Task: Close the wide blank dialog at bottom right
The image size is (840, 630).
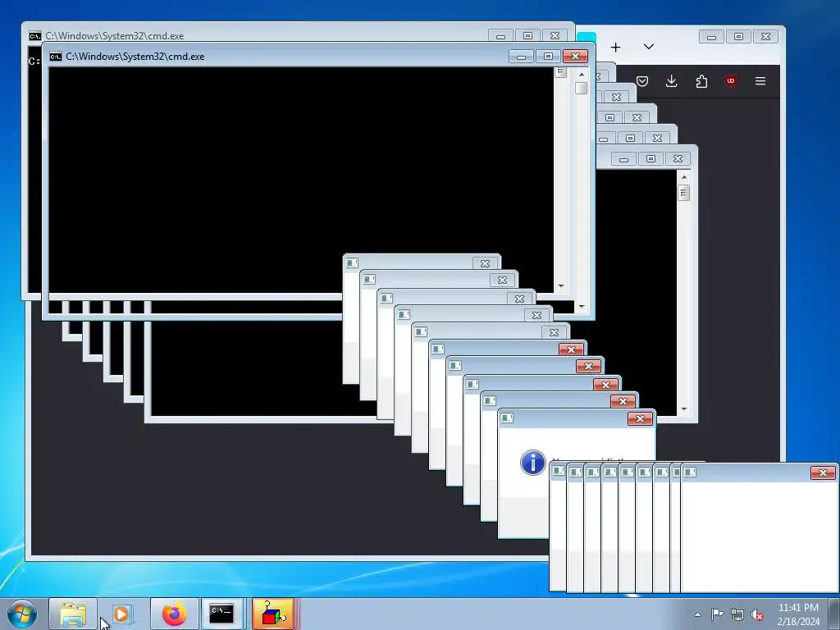Action: point(824,472)
